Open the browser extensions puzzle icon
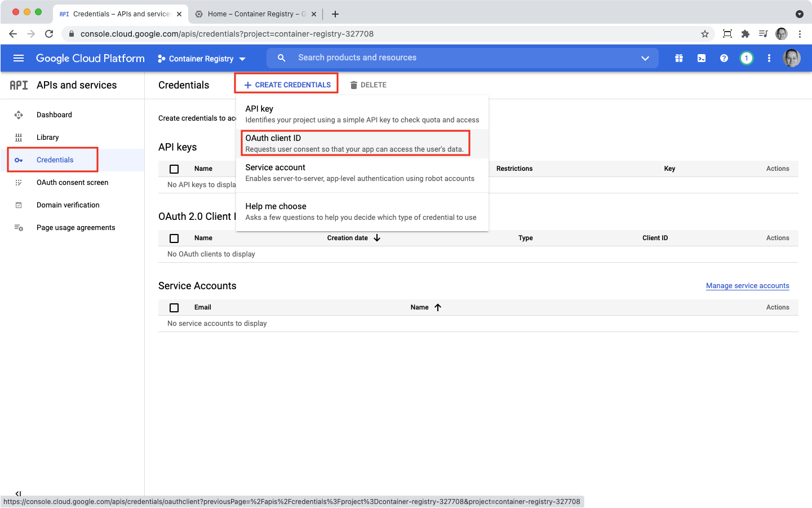Viewport: 812px width, 508px height. [746, 34]
